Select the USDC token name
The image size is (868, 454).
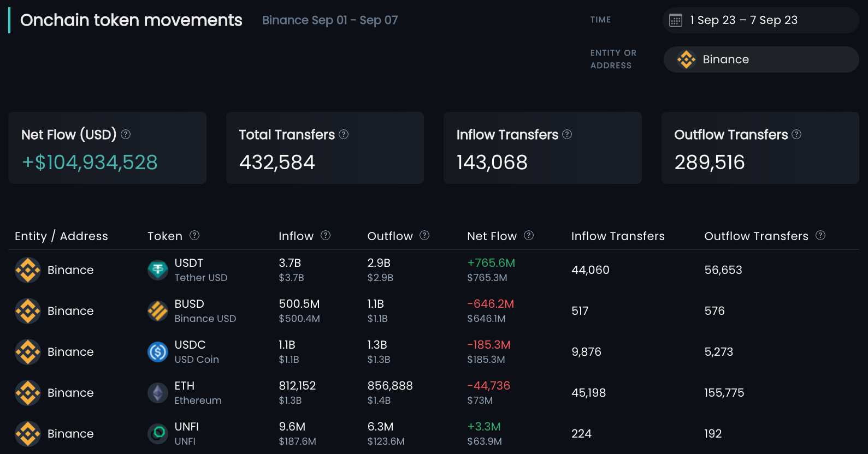(x=190, y=345)
